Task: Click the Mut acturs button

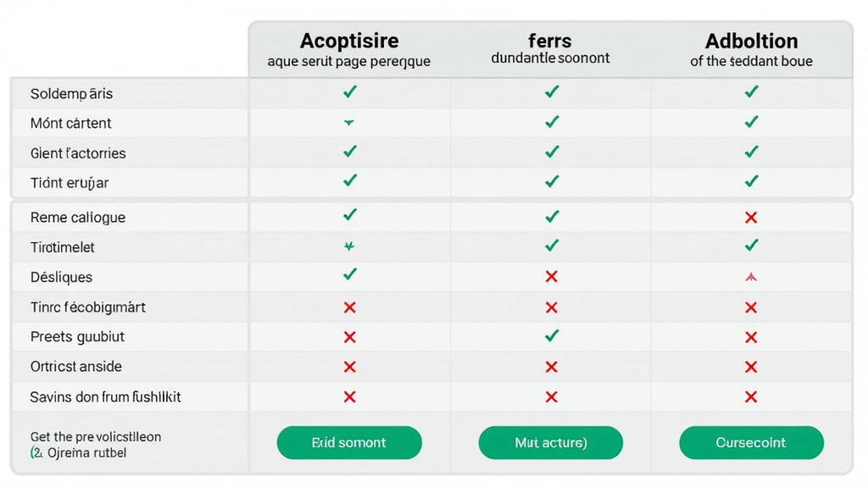Action: click(x=551, y=442)
